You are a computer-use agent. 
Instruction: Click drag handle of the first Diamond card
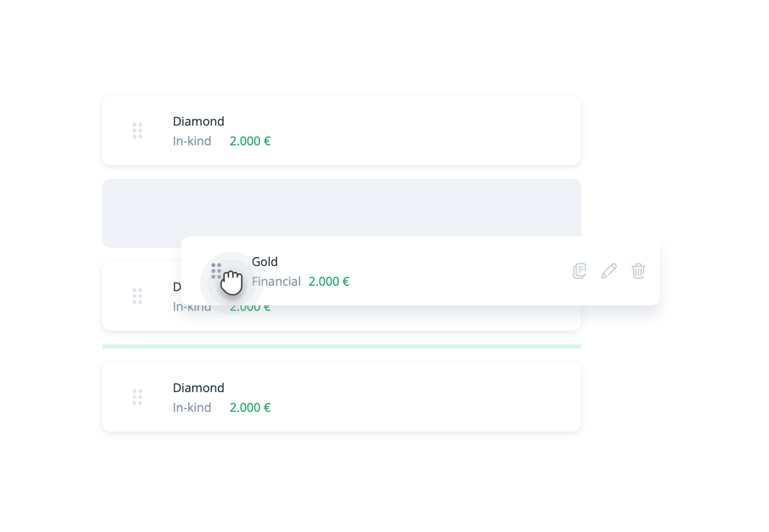(137, 130)
